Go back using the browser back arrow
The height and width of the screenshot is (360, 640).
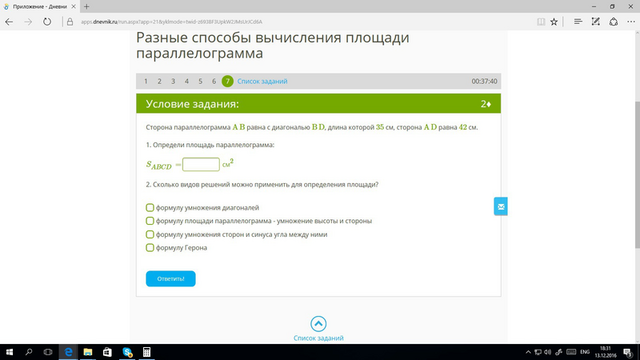tap(9, 22)
